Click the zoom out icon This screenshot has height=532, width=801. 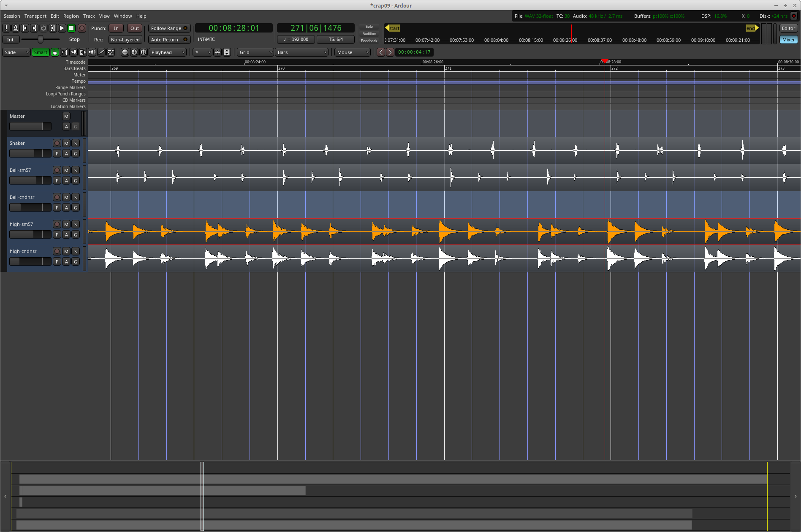tap(125, 52)
